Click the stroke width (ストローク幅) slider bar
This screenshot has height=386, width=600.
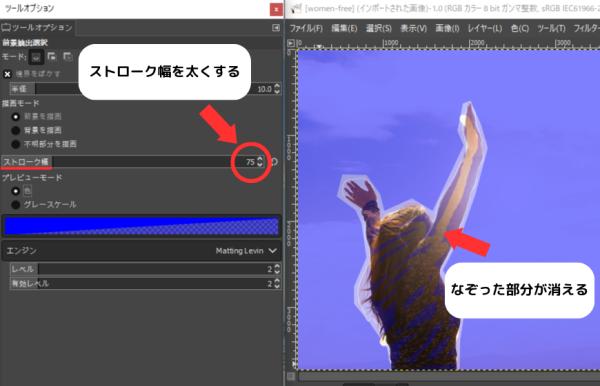[132, 162]
